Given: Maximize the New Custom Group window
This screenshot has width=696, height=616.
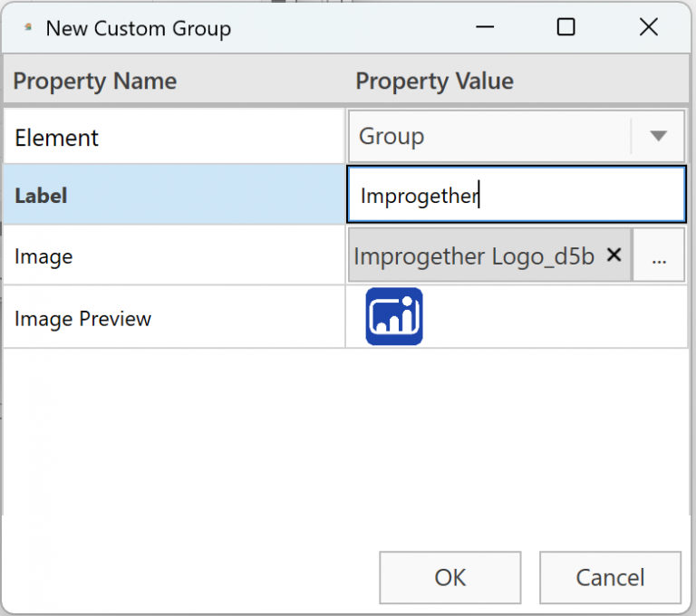Looking at the screenshot, I should pyautogui.click(x=565, y=28).
